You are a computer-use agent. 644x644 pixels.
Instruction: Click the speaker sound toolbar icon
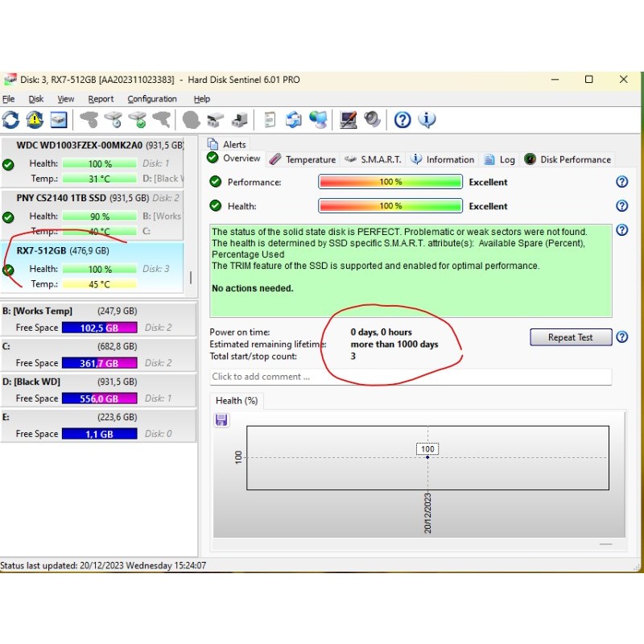click(x=372, y=120)
